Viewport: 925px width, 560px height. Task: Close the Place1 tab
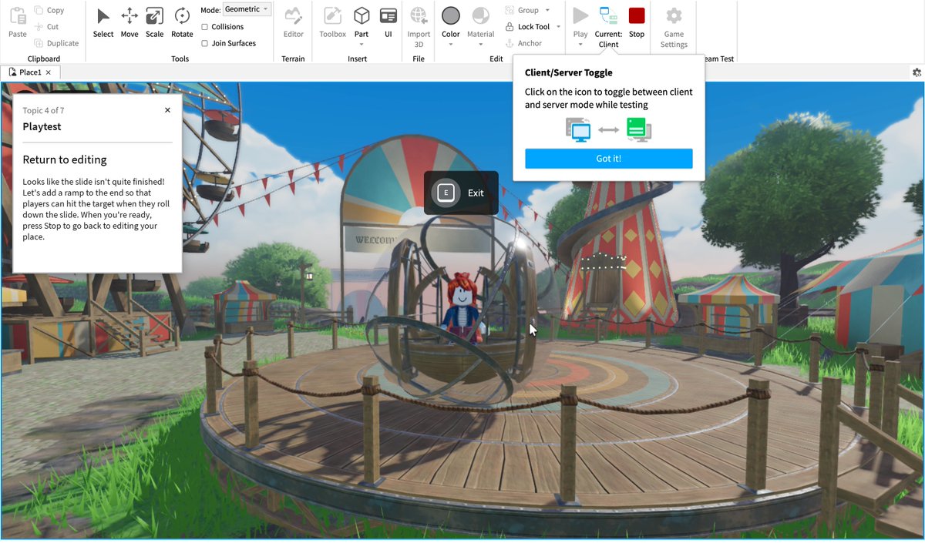[48, 72]
